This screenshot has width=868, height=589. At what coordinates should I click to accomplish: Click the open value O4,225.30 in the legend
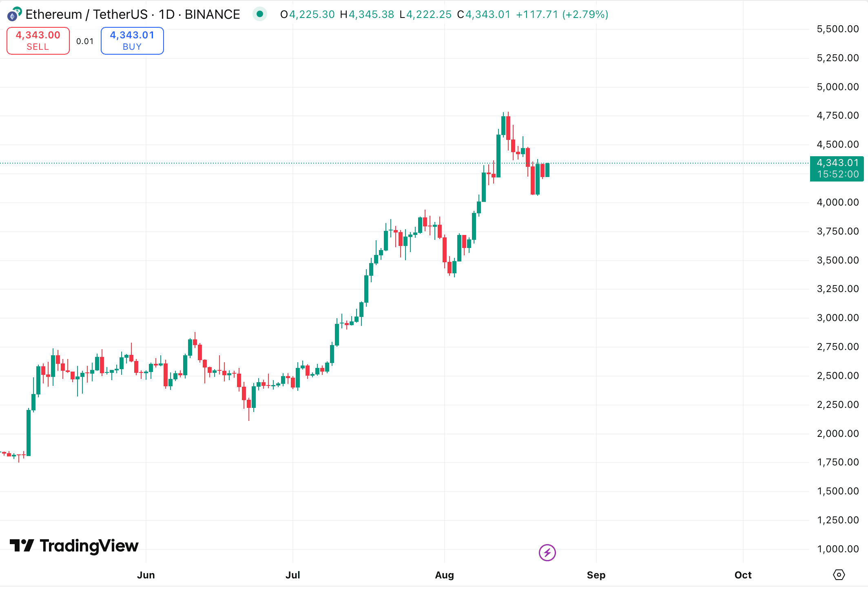[x=308, y=14]
